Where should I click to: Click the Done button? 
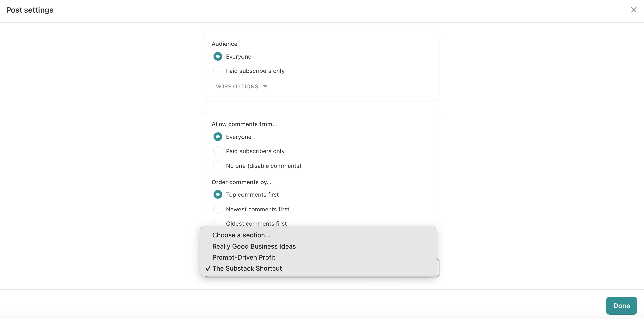621,306
